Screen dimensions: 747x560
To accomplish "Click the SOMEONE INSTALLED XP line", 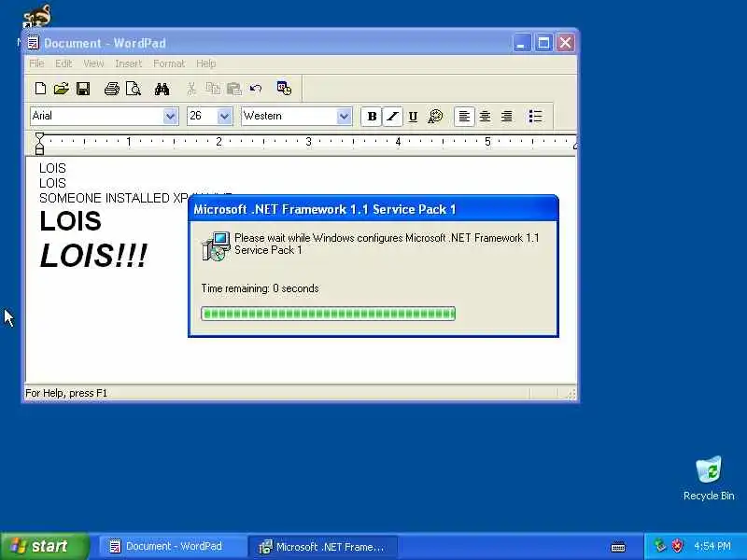I will tap(114, 198).
